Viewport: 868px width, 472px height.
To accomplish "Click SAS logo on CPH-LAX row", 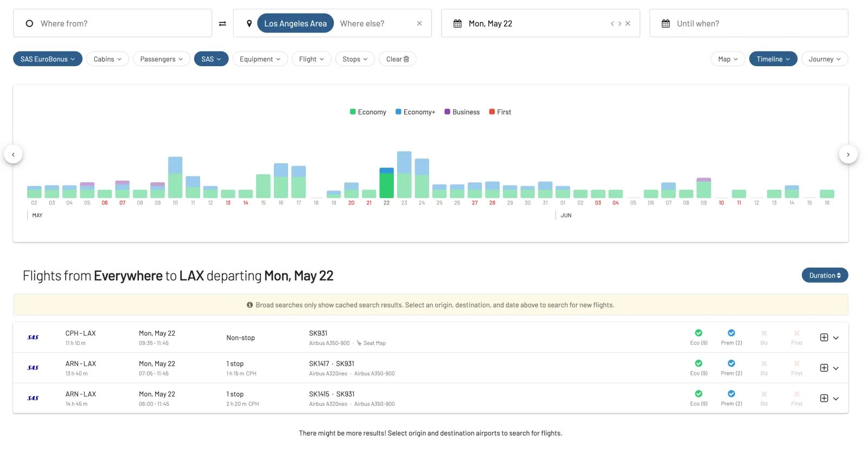I will click(33, 337).
